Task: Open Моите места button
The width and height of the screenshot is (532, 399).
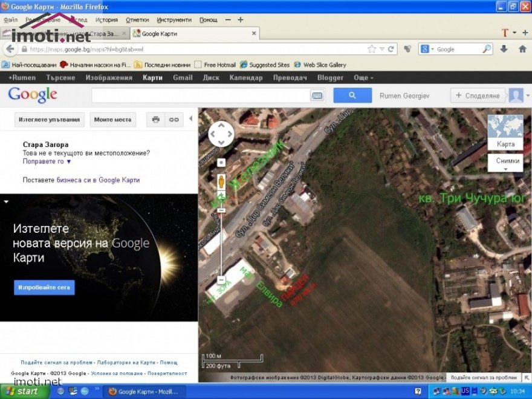Action: point(112,120)
